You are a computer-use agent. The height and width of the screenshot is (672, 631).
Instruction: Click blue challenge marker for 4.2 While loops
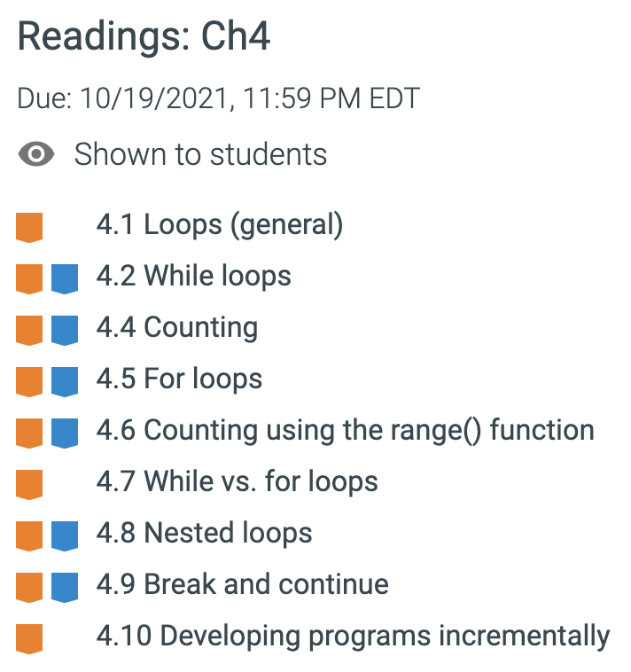click(65, 279)
